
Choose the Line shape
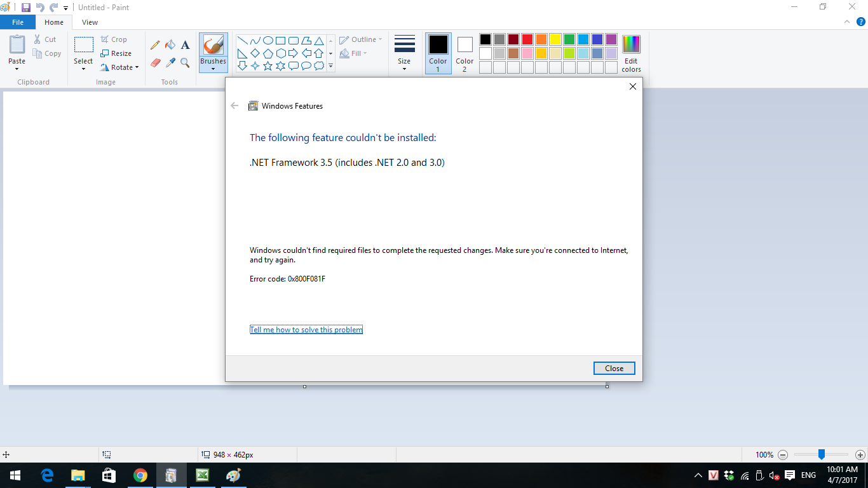[243, 41]
